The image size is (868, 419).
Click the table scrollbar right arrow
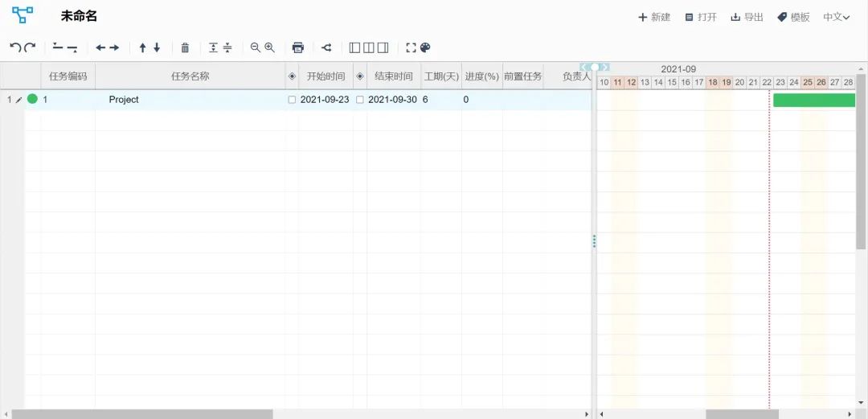click(588, 414)
